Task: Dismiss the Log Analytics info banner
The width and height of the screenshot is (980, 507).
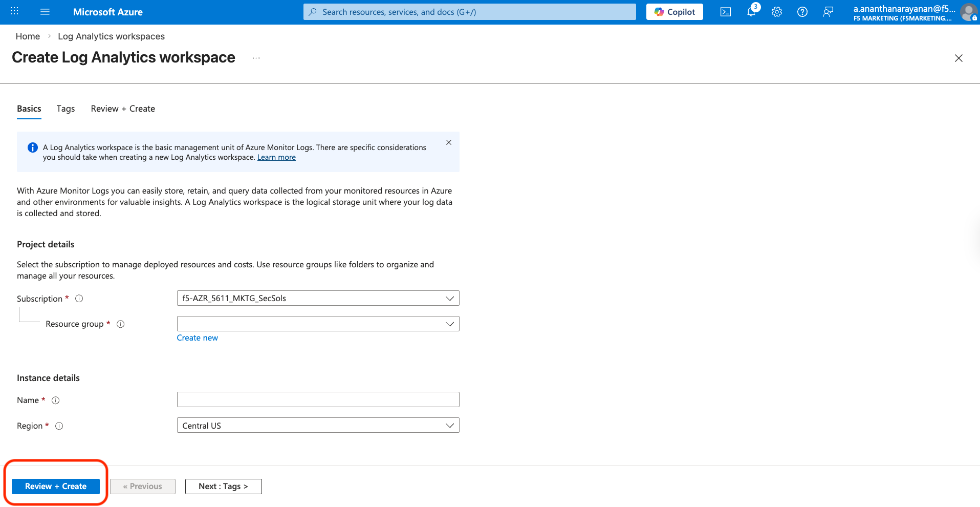Action: point(449,142)
